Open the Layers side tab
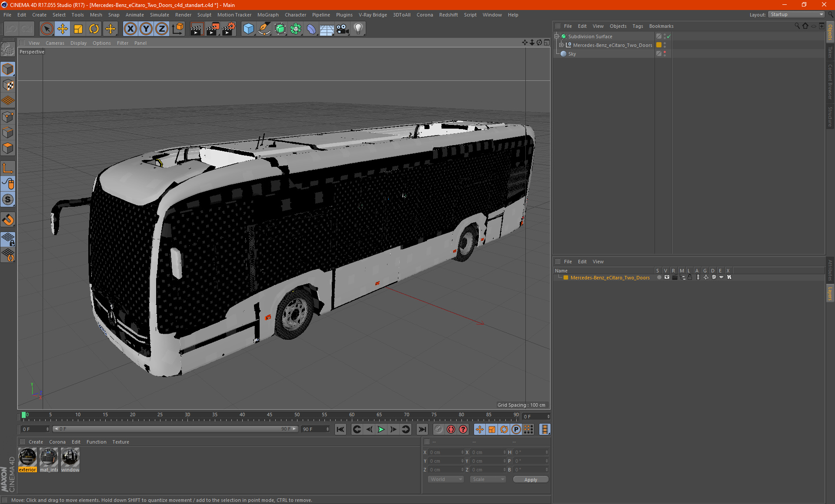The width and height of the screenshot is (835, 504). point(830,294)
